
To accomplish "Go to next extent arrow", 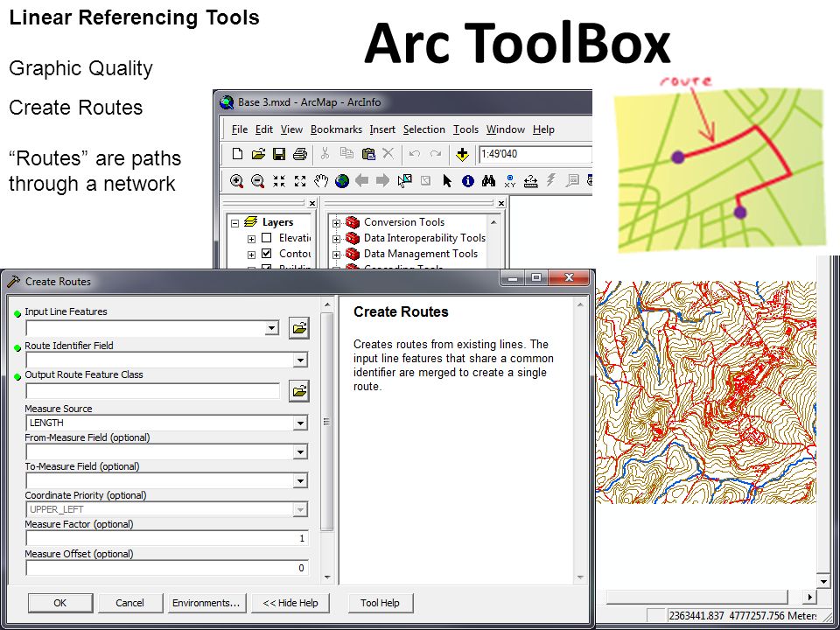I will tap(382, 180).
